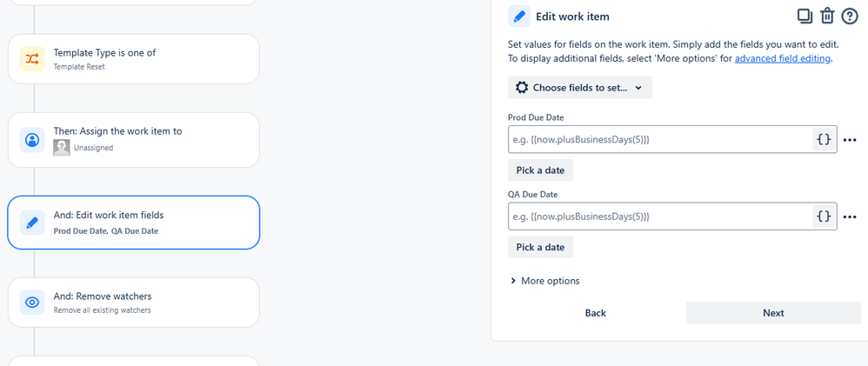Pick a date for Prod Due Date
Viewport: 868px width, 366px height.
coord(540,170)
